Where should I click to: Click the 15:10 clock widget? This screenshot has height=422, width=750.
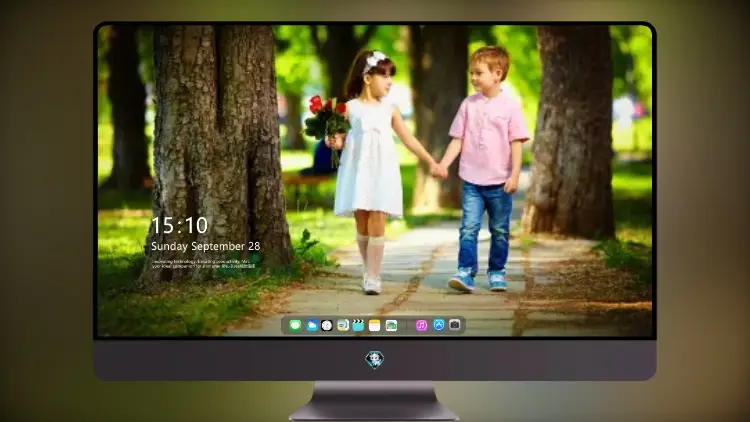click(x=180, y=225)
